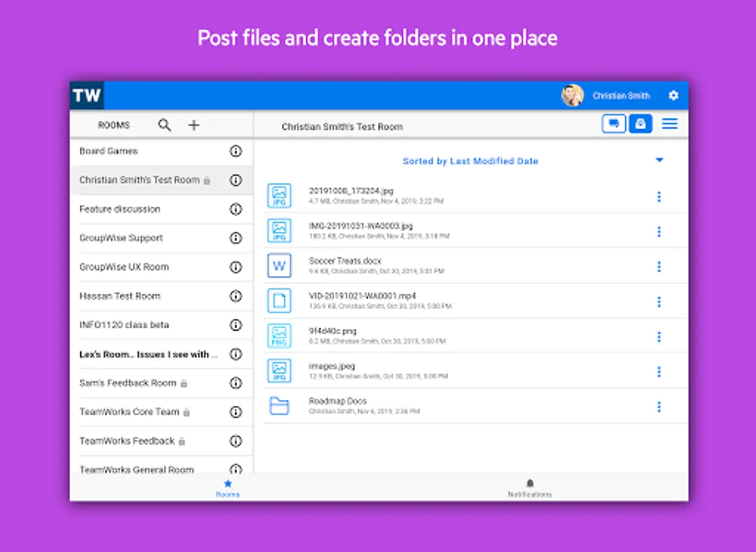The image size is (756, 552).
Task: Select the Rooms tab at bottom
Action: click(228, 488)
